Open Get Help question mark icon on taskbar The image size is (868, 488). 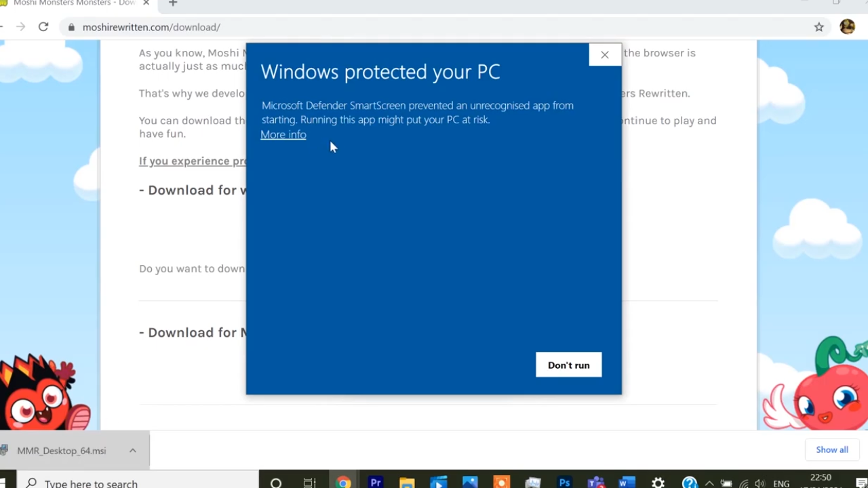click(690, 483)
